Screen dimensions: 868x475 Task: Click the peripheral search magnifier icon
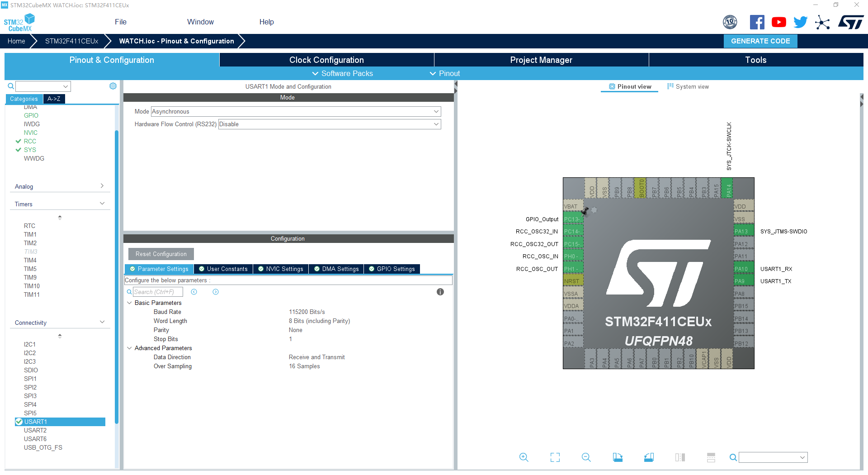(11, 86)
